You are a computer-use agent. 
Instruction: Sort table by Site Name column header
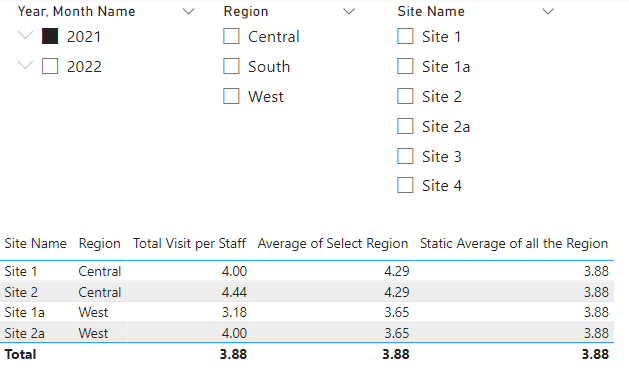tap(35, 243)
